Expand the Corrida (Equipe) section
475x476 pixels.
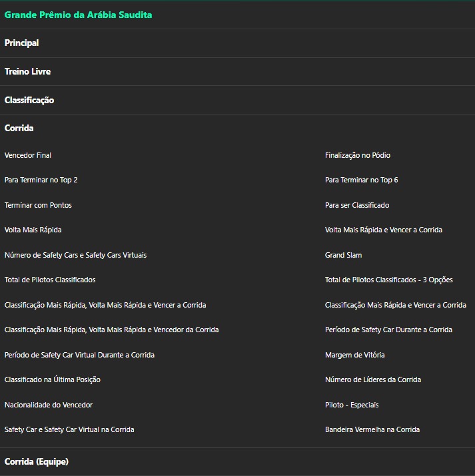click(x=37, y=462)
